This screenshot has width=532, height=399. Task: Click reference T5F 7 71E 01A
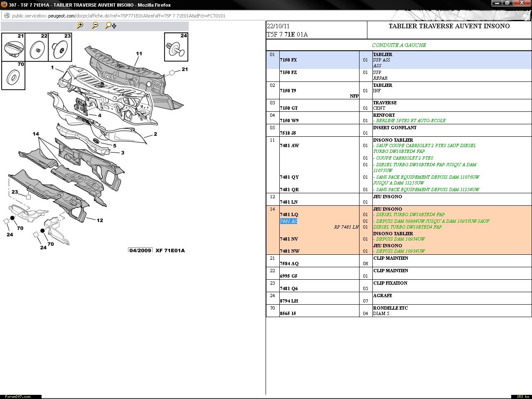287,34
